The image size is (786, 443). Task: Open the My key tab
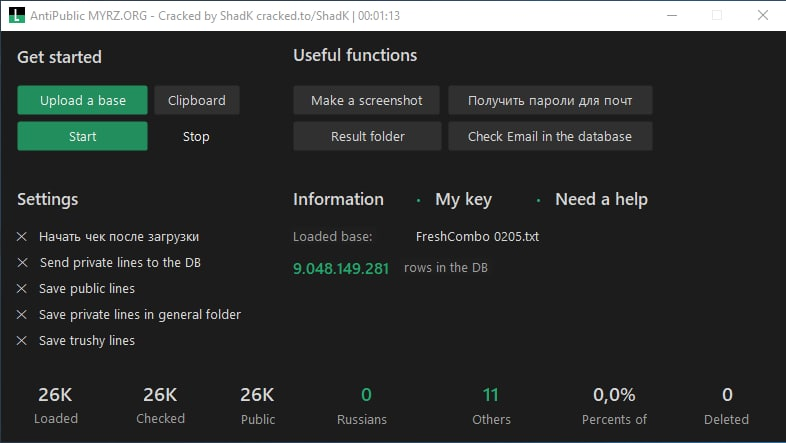pos(463,199)
